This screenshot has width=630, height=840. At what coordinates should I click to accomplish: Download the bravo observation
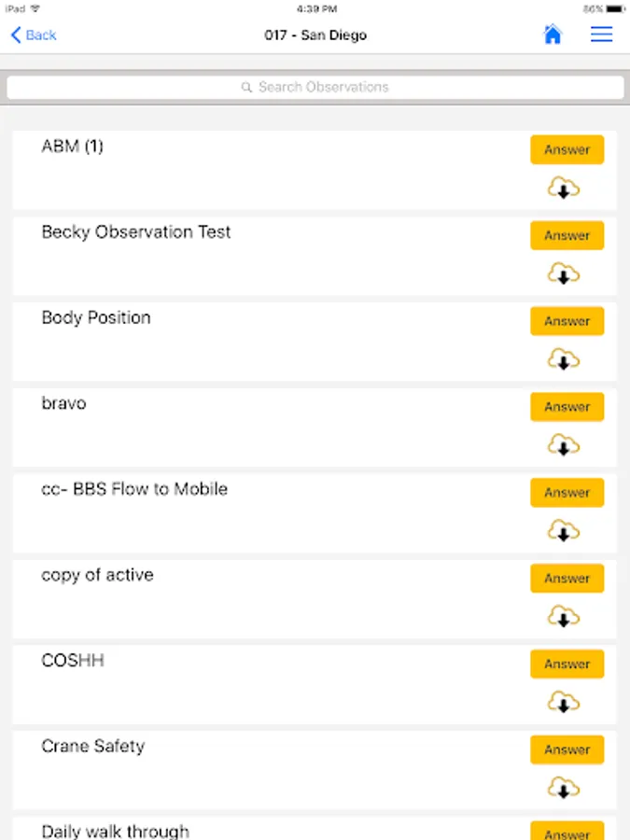[x=563, y=446]
